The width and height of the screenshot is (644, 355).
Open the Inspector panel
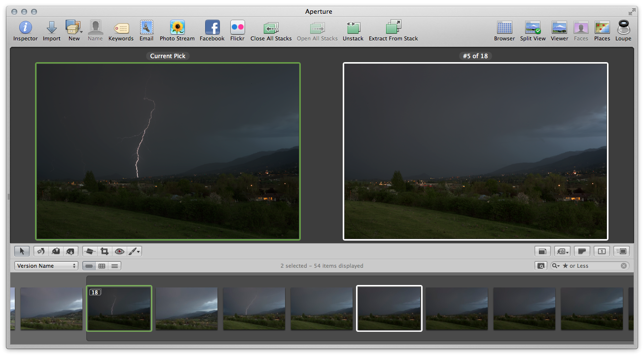25,31
